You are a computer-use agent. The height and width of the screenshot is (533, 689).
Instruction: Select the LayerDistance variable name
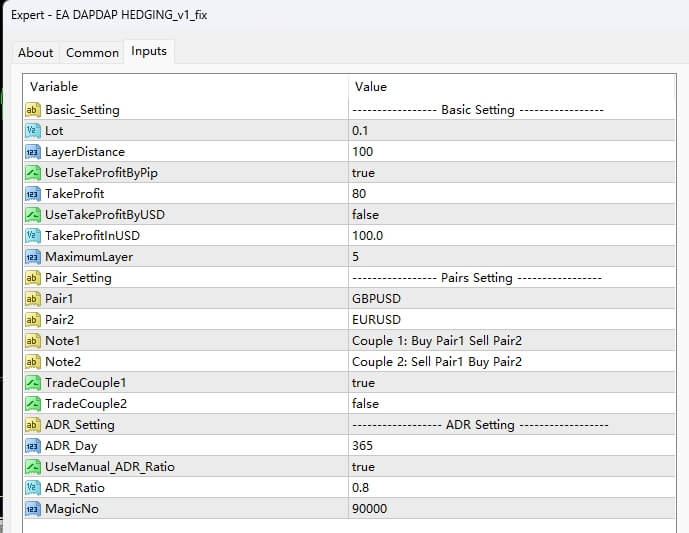pyautogui.click(x=85, y=152)
